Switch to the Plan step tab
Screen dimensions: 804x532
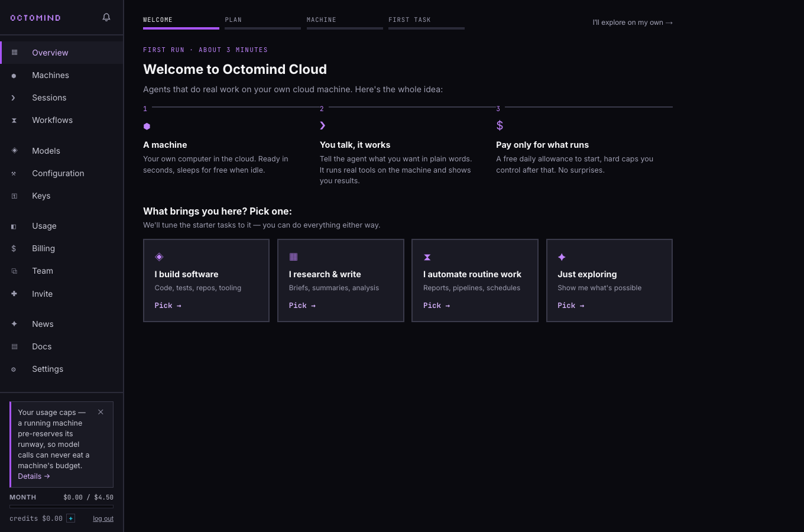pos(262,22)
